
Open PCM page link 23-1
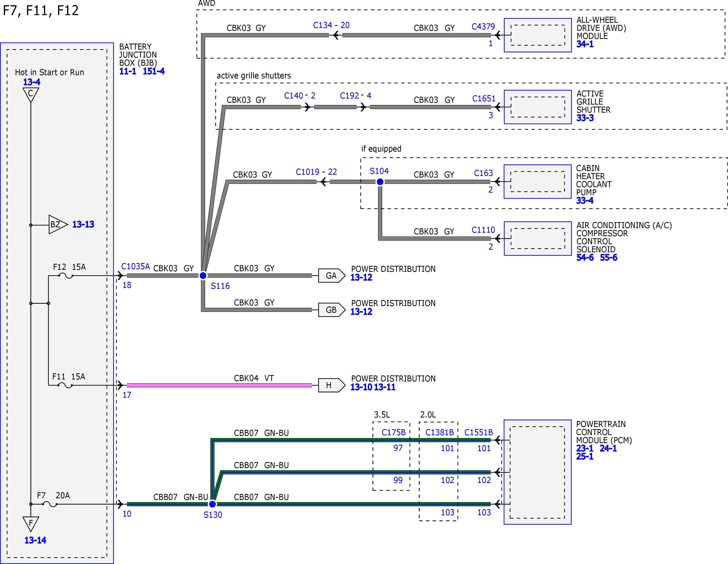tap(585, 448)
